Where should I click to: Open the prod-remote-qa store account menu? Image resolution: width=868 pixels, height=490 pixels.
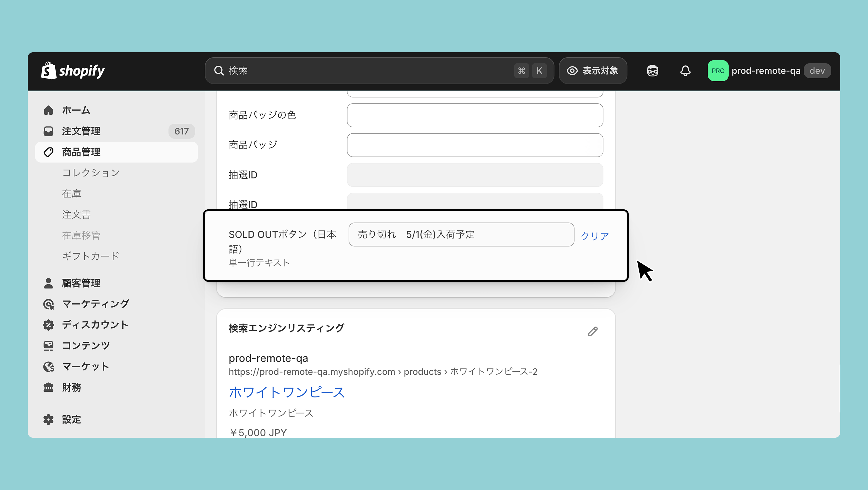click(x=769, y=71)
